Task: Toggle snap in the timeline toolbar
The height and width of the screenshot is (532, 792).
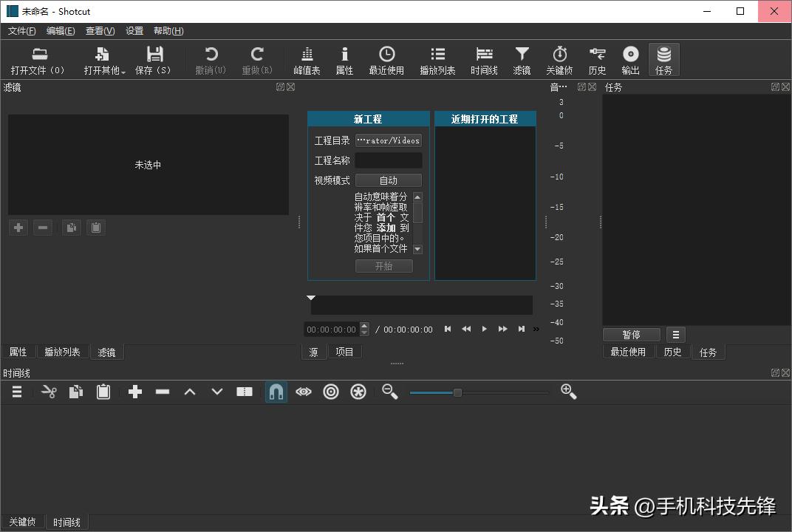Action: pos(276,392)
